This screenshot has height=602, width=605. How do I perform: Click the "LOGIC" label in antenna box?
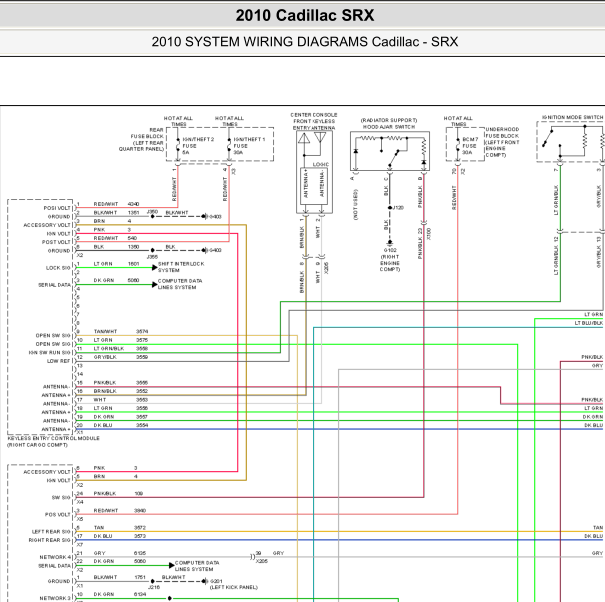(x=321, y=164)
